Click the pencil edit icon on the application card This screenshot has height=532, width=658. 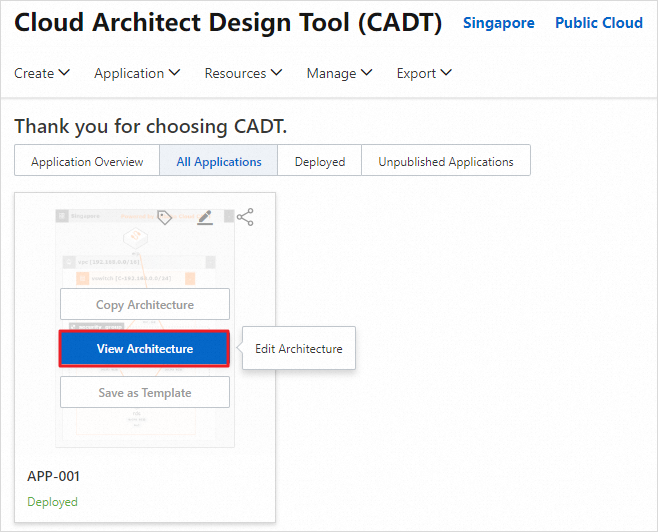pyautogui.click(x=205, y=217)
